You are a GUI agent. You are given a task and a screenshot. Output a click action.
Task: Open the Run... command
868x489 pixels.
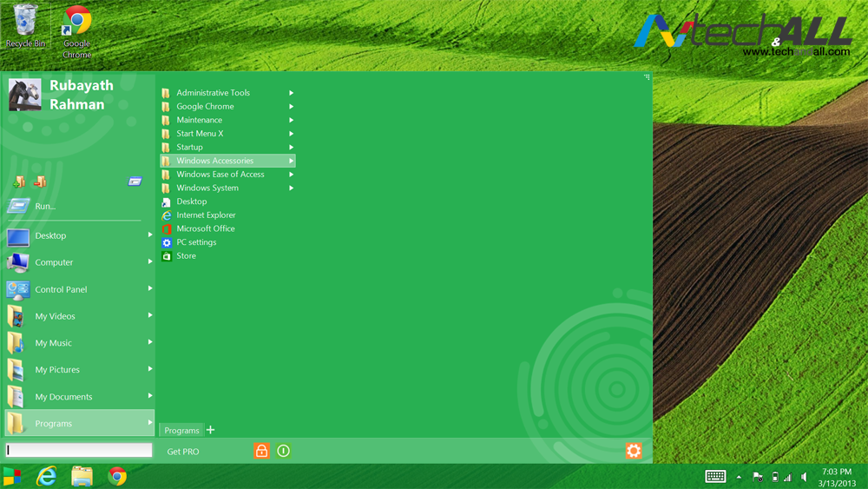45,207
